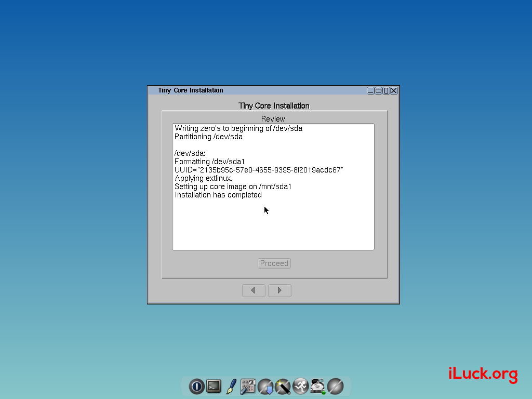The width and height of the screenshot is (532, 399).
Task: Go back with the left arrow button
Action: (254, 290)
